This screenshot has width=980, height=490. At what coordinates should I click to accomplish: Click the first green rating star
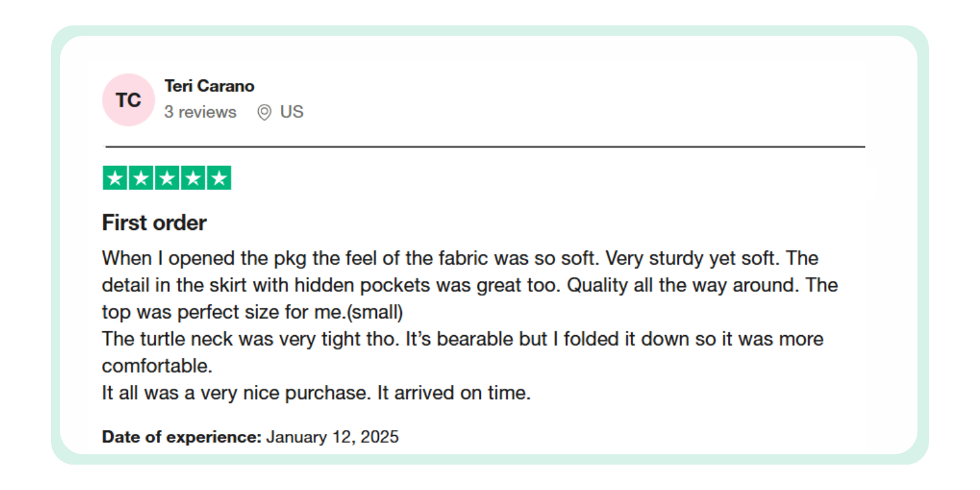pyautogui.click(x=115, y=178)
